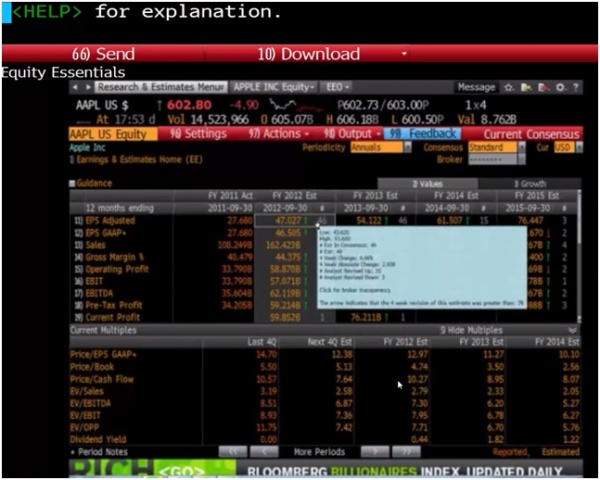This screenshot has height=480, width=600.
Task: Expand the APPLE INC Equity dropdown
Action: pyautogui.click(x=274, y=87)
